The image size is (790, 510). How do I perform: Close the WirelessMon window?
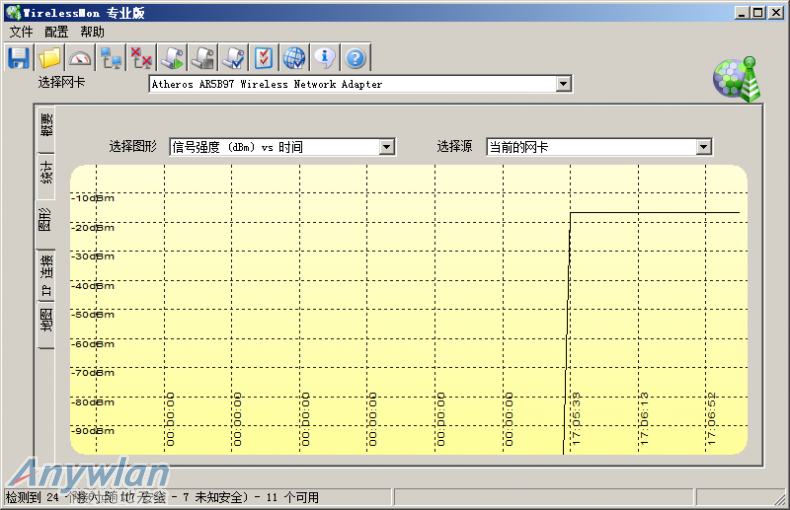tap(775, 13)
